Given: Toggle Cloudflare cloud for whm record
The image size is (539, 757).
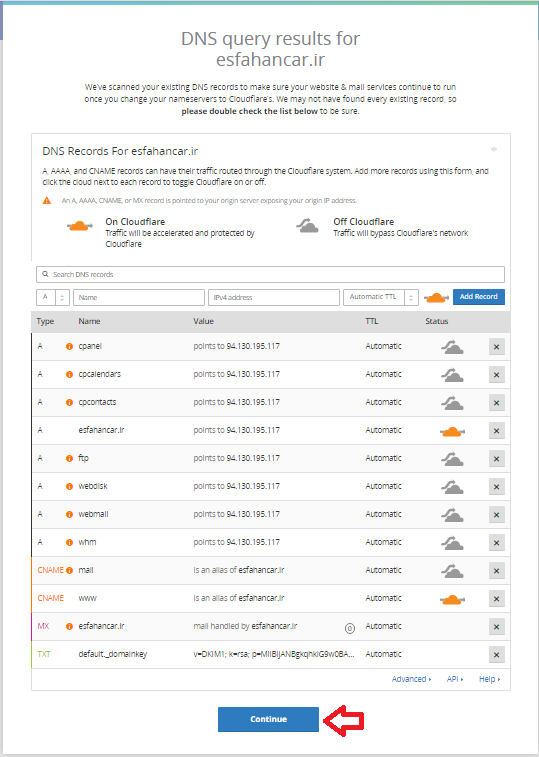Looking at the screenshot, I should (x=452, y=543).
